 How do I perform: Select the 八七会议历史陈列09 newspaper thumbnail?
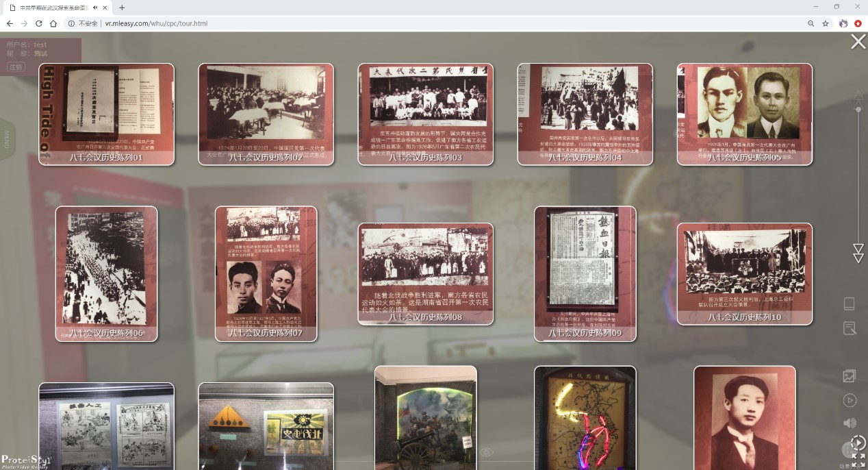pyautogui.click(x=585, y=273)
